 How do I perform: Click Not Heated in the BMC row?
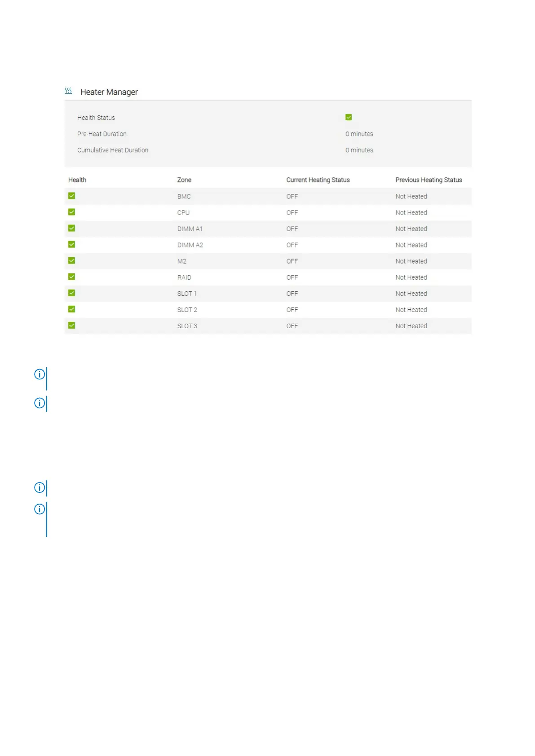coord(411,197)
